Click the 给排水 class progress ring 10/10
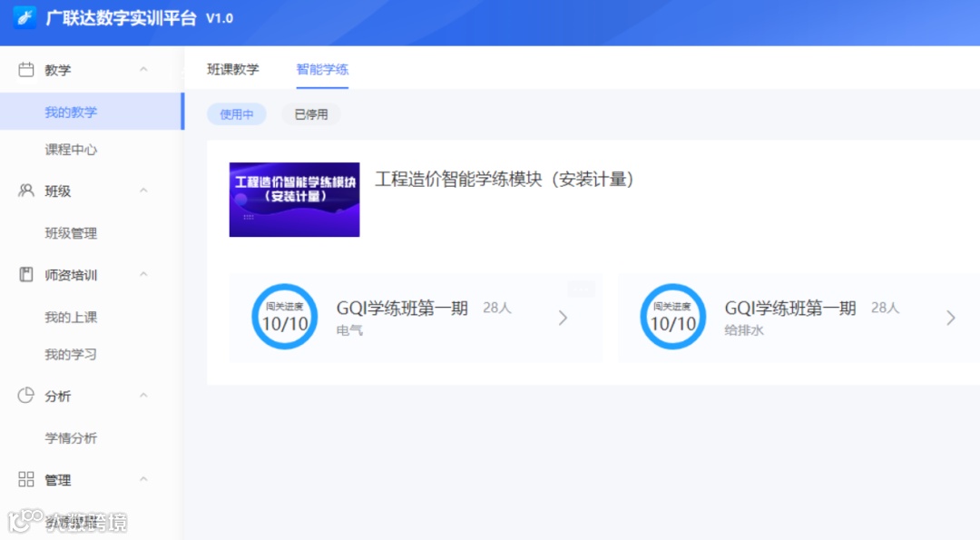Image resolution: width=980 pixels, height=540 pixels. 672,317
